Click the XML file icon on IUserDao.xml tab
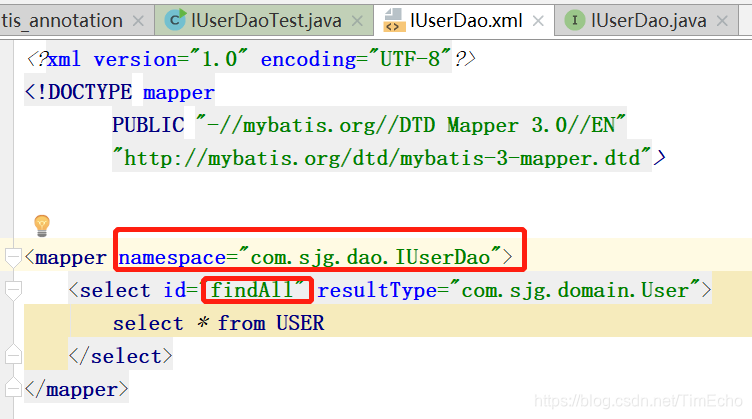This screenshot has height=419, width=752. point(394,21)
